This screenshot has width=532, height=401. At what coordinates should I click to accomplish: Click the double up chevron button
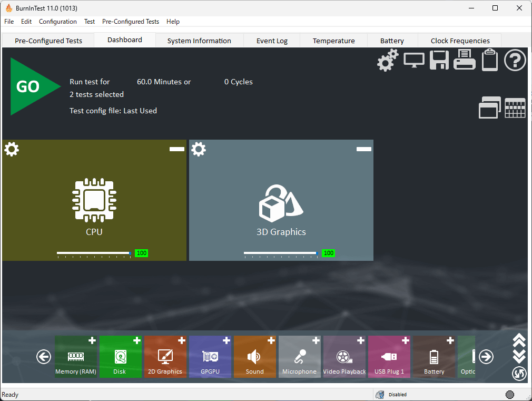pyautogui.click(x=519, y=341)
